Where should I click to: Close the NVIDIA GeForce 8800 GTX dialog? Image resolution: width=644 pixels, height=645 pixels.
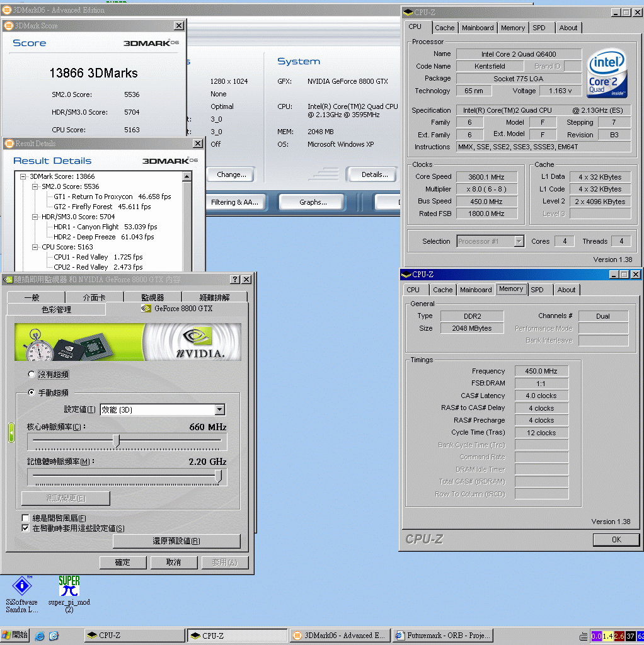246,279
